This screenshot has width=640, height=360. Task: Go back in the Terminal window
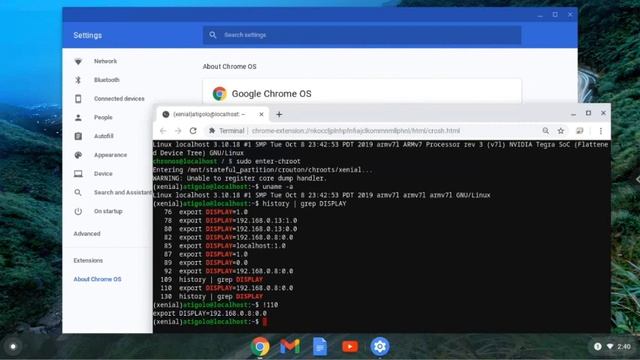click(x=163, y=131)
